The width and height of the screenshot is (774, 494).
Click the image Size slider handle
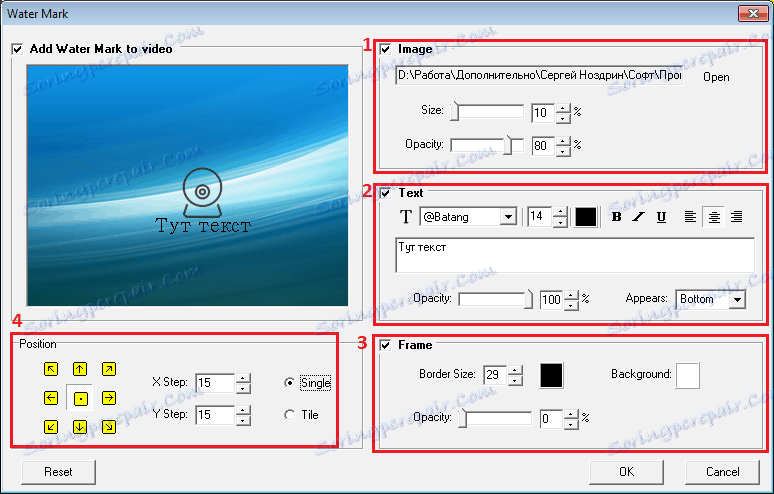455,113
